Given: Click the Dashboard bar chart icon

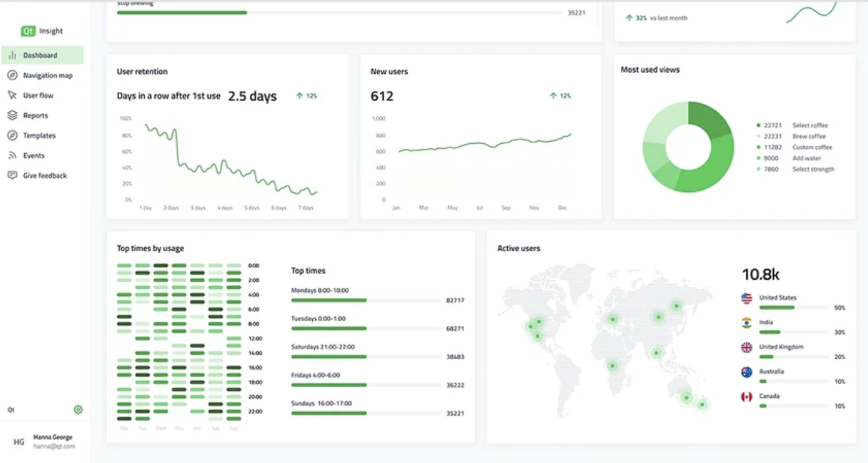Looking at the screenshot, I should (12, 56).
